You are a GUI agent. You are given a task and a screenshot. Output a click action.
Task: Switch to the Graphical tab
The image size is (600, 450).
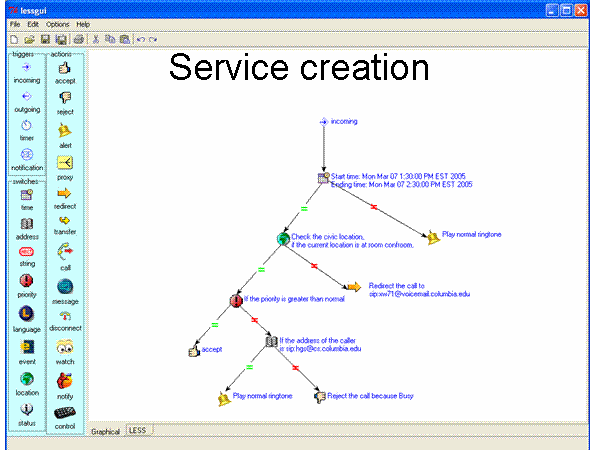pyautogui.click(x=105, y=431)
